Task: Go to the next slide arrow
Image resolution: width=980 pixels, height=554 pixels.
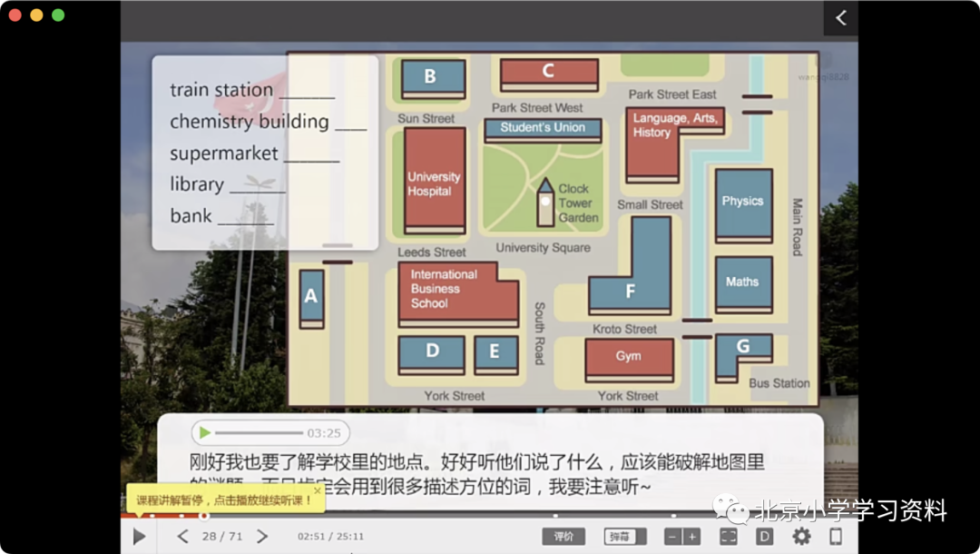Action: (x=262, y=536)
